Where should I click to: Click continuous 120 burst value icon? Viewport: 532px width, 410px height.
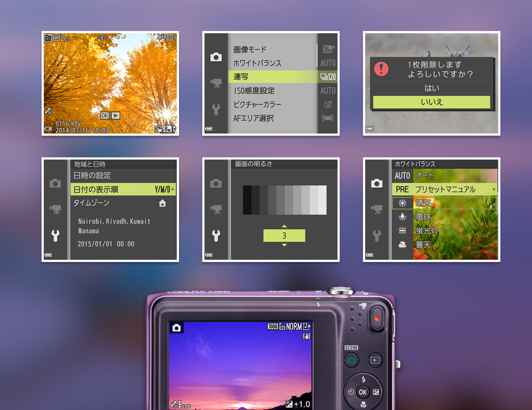328,77
